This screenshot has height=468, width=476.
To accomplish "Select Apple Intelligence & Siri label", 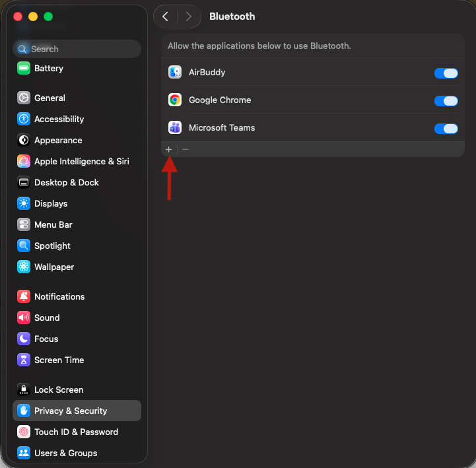I will click(x=82, y=161).
